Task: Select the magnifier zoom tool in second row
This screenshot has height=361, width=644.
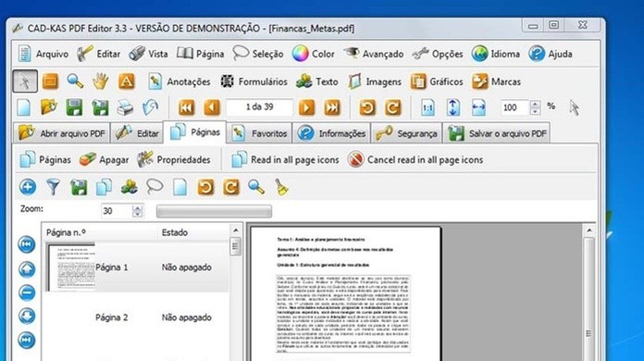Action: coord(75,81)
